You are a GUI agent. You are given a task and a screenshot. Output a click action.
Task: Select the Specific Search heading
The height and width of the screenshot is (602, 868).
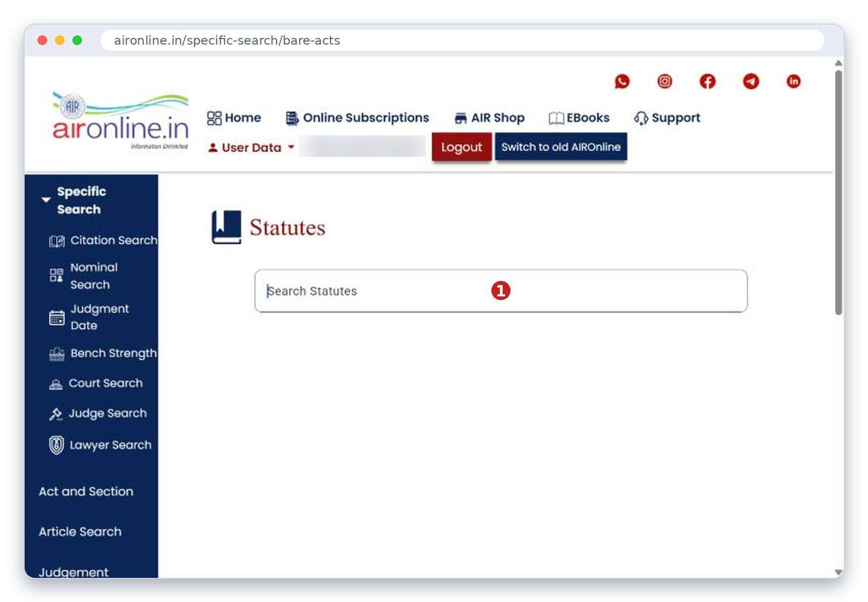81,201
